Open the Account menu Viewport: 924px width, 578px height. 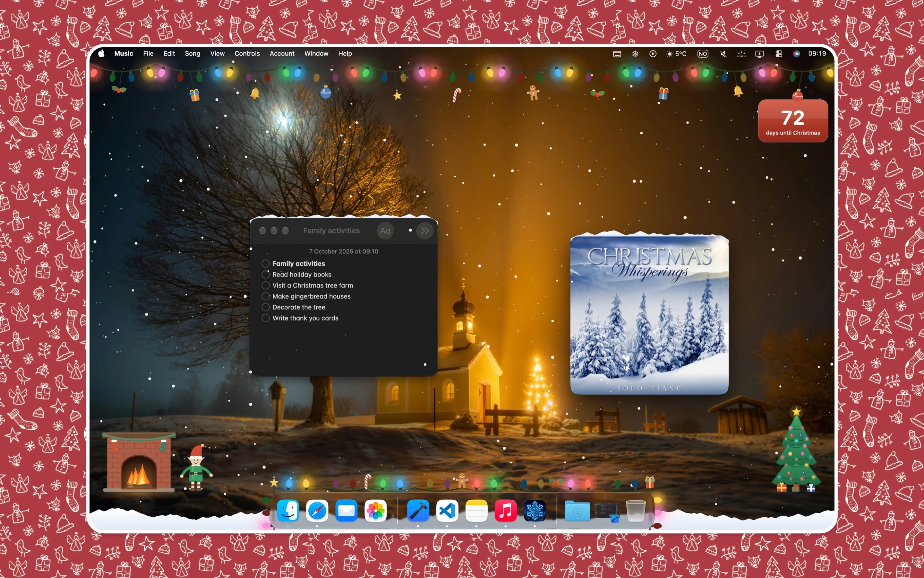tap(282, 54)
